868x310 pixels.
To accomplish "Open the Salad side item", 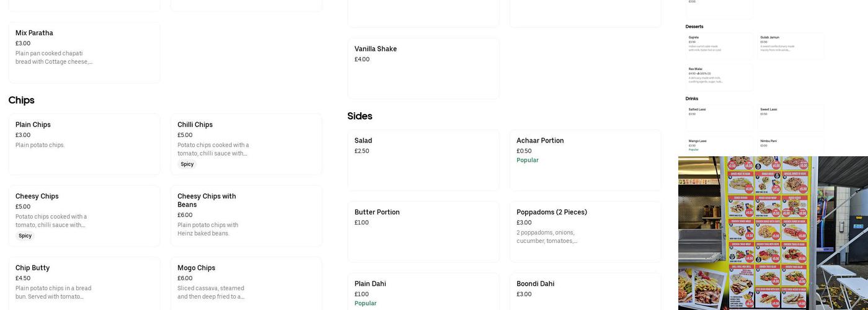I will click(x=423, y=160).
